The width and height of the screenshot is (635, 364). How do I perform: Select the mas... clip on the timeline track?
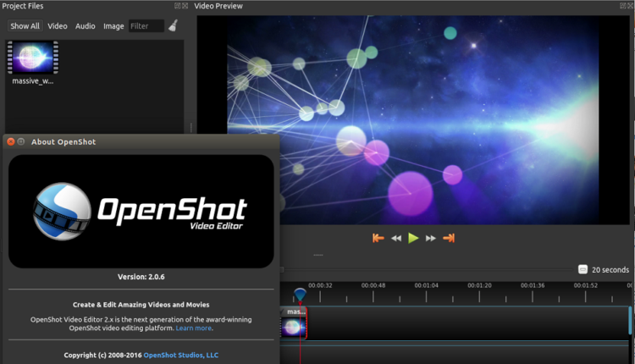click(294, 323)
